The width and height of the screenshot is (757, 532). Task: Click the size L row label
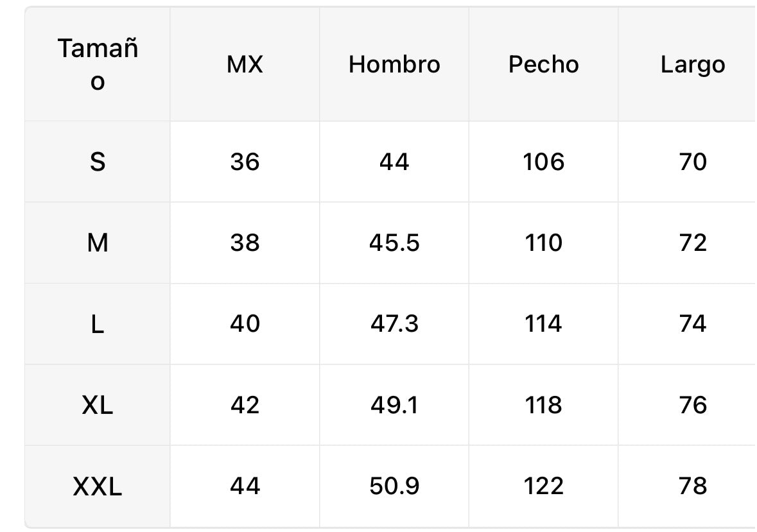98,323
